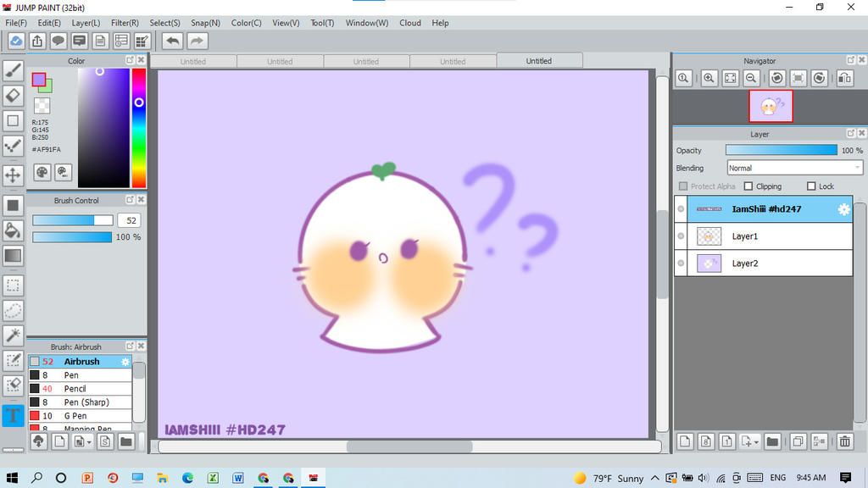Select Layer1 in the layer list

tap(764, 236)
